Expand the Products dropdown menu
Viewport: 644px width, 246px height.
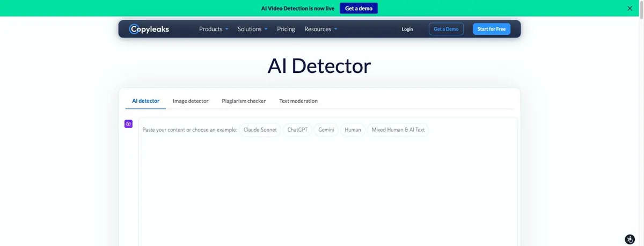point(214,29)
